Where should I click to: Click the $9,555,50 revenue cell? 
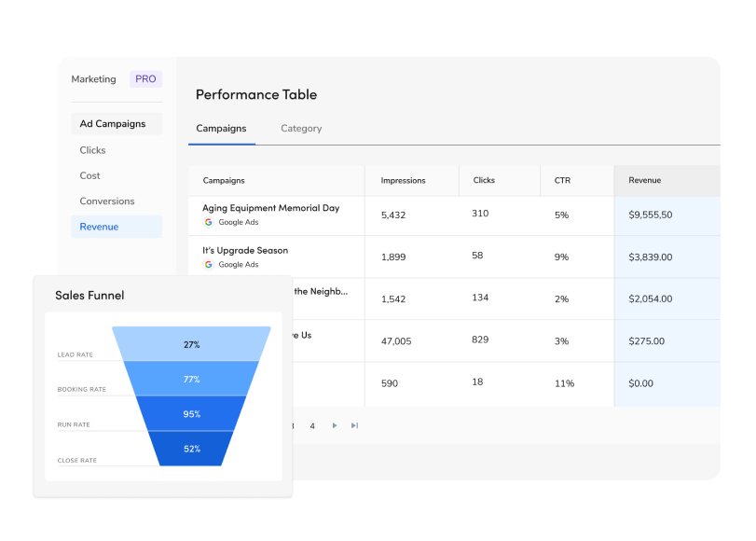coord(653,215)
